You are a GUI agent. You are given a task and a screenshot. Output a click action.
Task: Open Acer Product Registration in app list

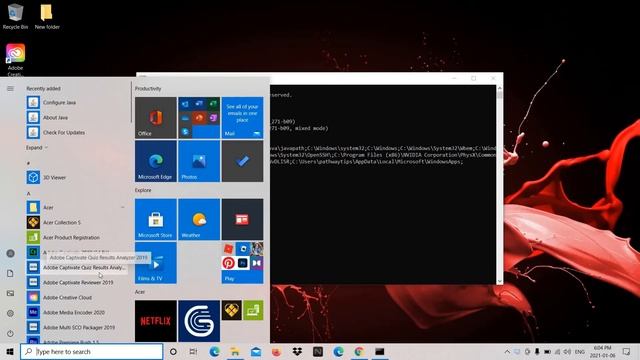78,238
